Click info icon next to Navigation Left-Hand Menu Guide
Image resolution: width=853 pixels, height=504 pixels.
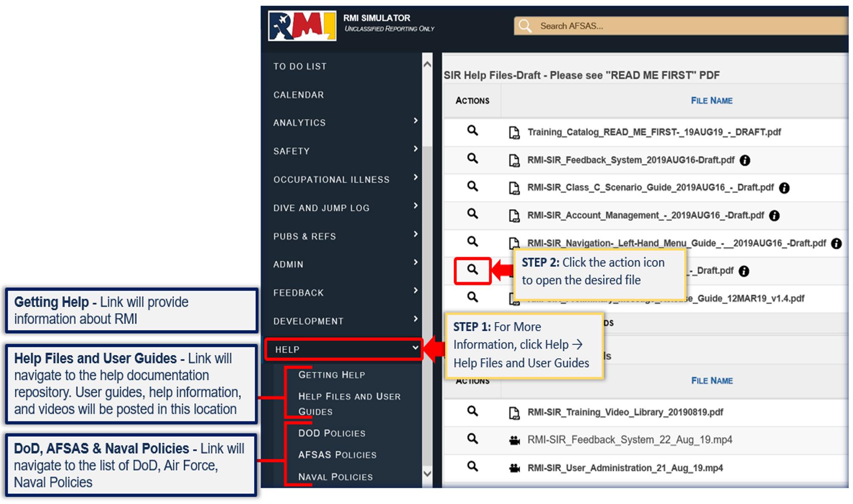point(836,243)
